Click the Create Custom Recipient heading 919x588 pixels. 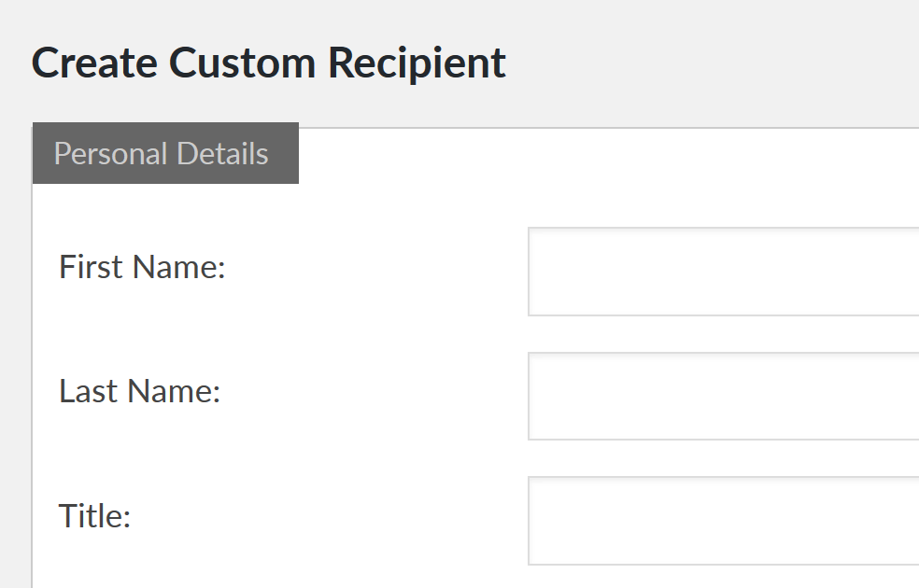[269, 63]
